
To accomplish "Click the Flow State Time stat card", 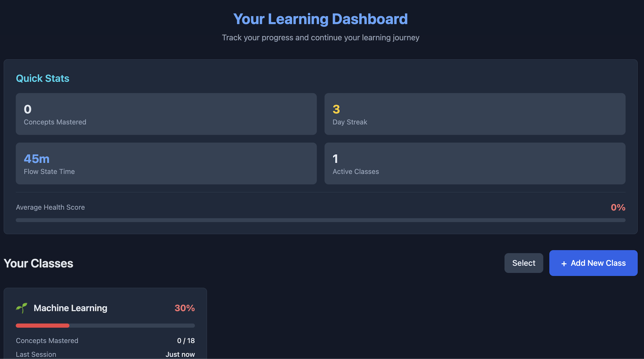I will tap(166, 163).
